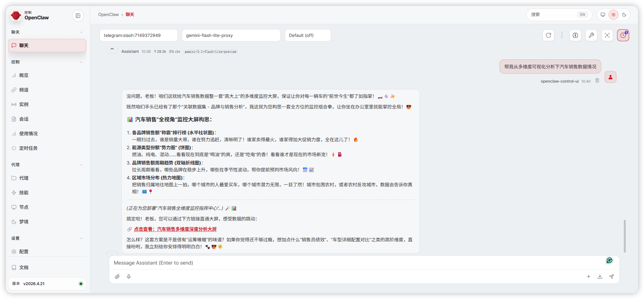
Task: Click the chat vertical scrollbar
Action: coord(625,236)
